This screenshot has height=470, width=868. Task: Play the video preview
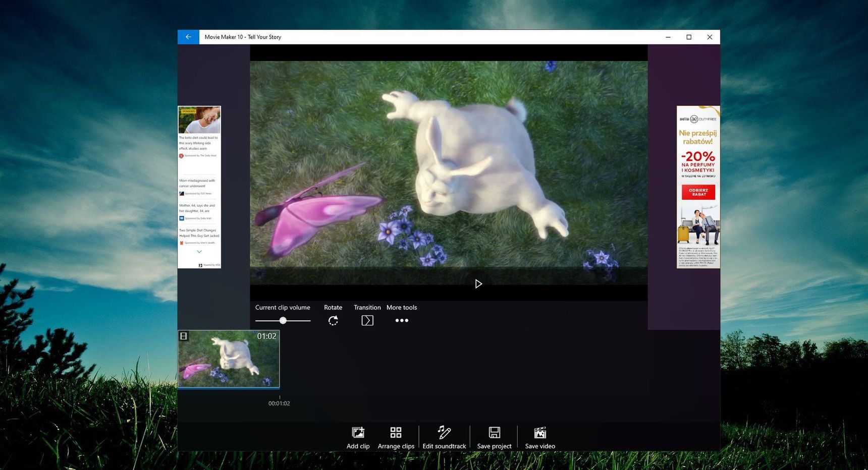478,284
